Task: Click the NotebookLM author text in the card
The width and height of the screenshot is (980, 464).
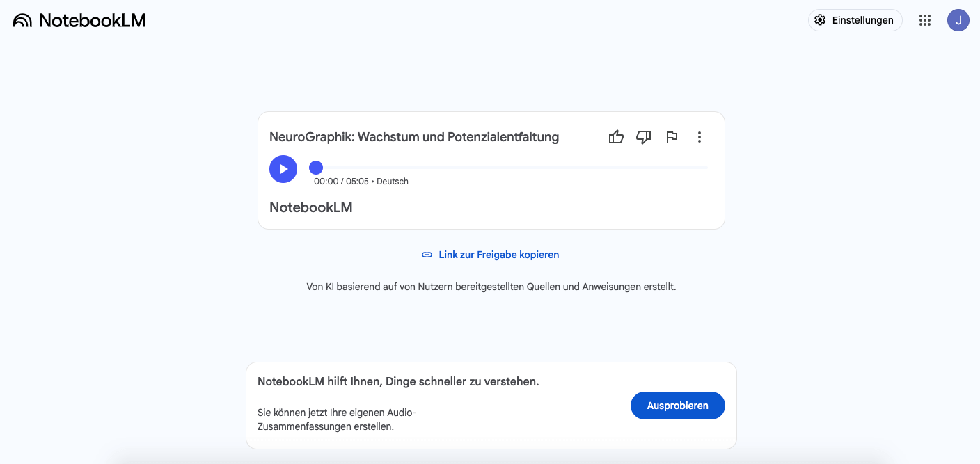Action: (311, 207)
